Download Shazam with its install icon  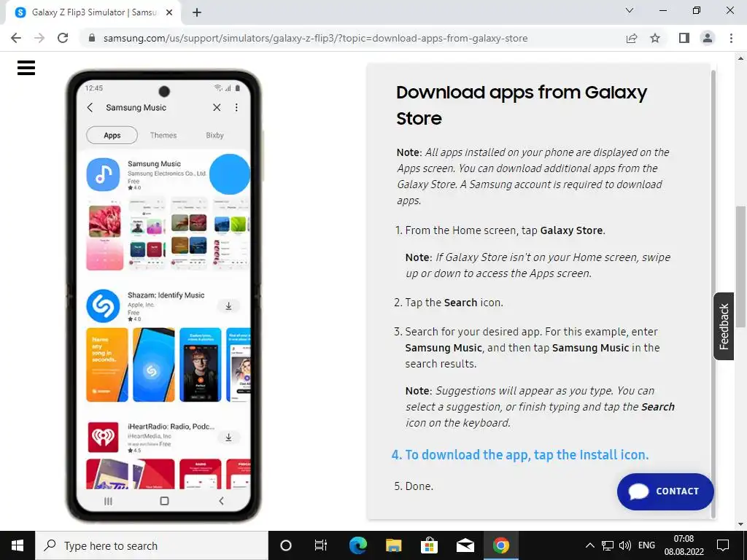coord(228,306)
